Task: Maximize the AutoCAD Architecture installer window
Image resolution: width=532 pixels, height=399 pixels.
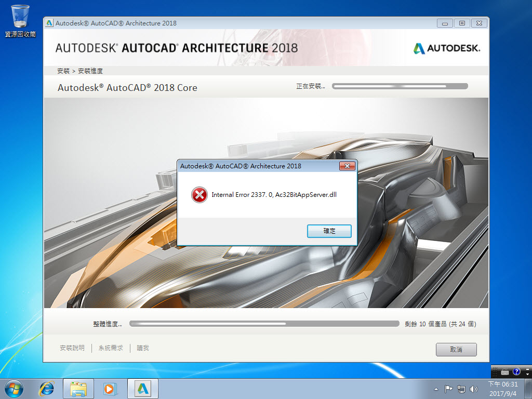Action: click(462, 23)
